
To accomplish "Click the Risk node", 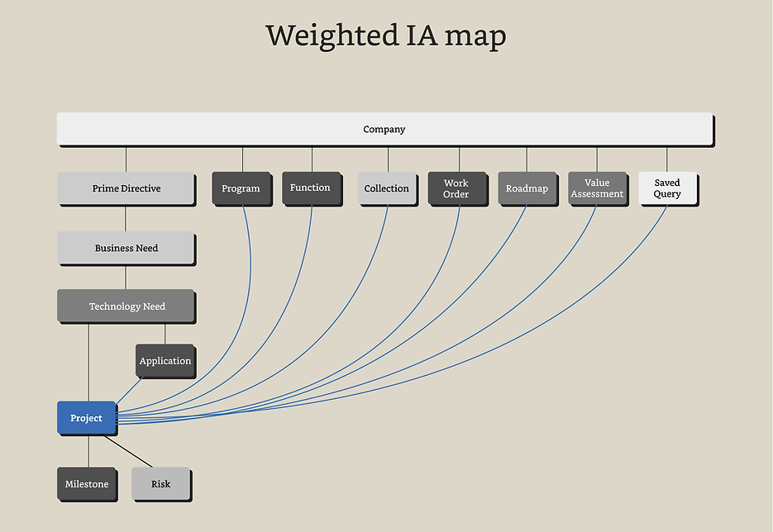I will (161, 484).
